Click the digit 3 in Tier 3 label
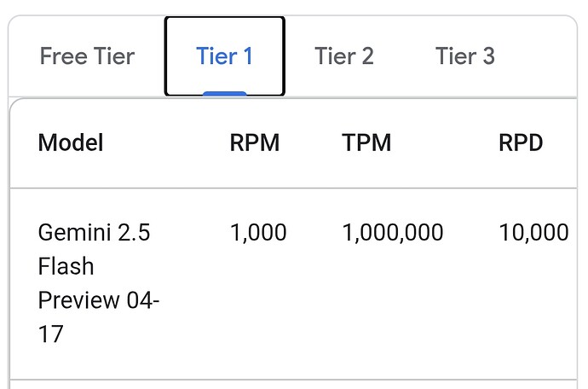 click(x=488, y=56)
